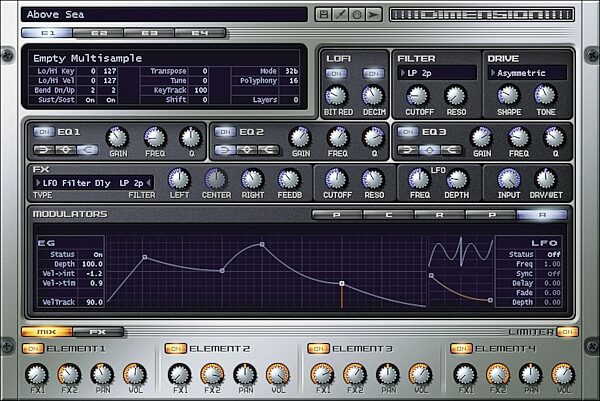
Task: Select the R modulator tab
Action: point(440,215)
